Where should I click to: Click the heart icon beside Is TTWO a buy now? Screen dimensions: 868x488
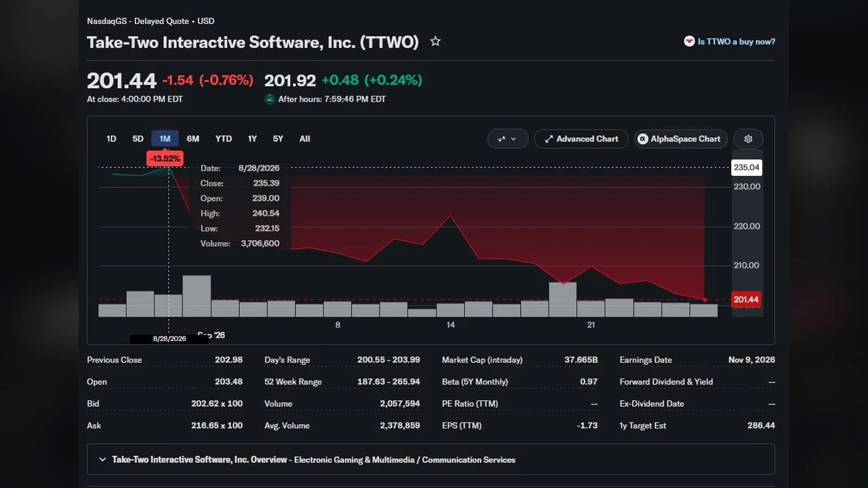[689, 41]
